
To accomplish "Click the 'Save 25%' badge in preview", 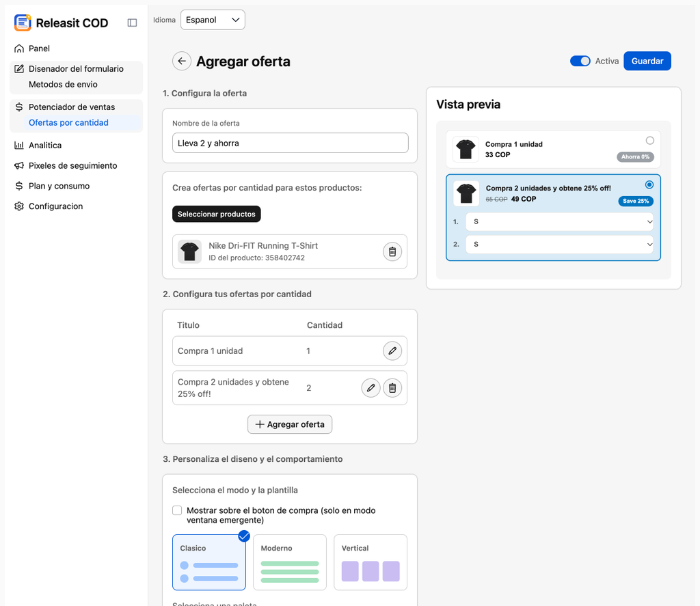I will tap(636, 202).
